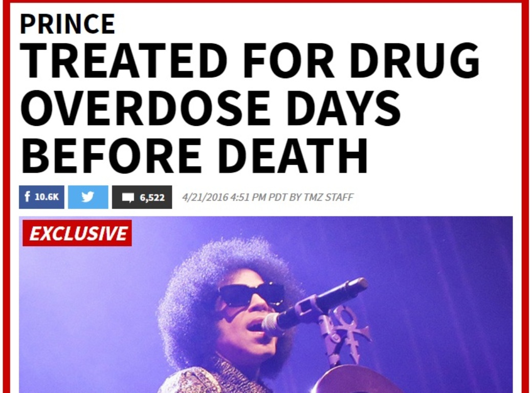Click the PRINCE label above the headline
Viewport: 532px width, 393px height.
click(x=68, y=24)
